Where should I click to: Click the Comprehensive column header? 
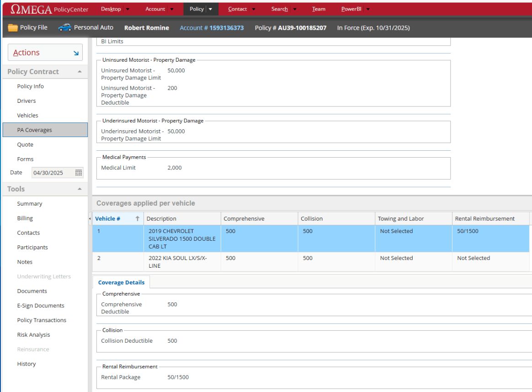point(259,218)
